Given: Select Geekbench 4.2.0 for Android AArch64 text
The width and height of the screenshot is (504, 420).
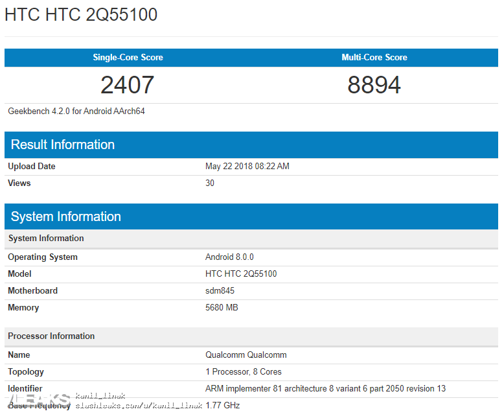Looking at the screenshot, I should [x=76, y=111].
